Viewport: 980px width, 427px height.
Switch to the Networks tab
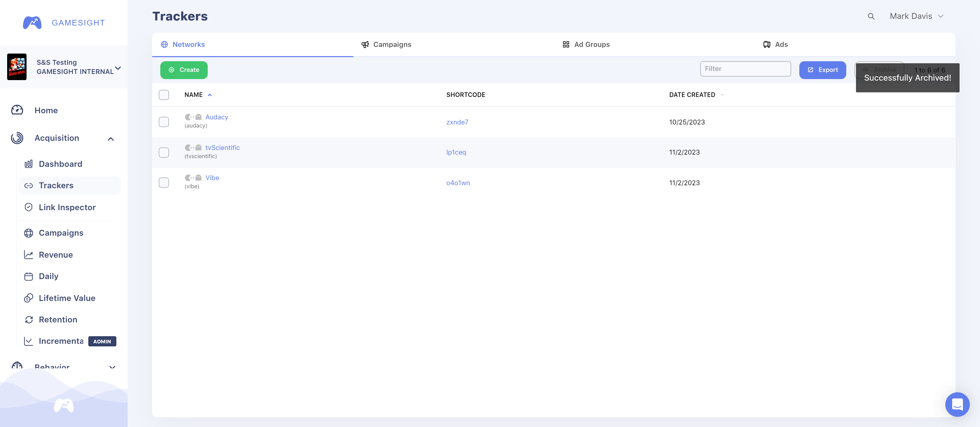click(x=253, y=44)
